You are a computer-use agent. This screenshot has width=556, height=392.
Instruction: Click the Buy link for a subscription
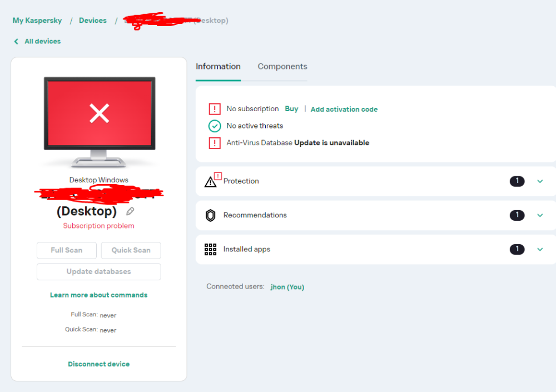pyautogui.click(x=291, y=109)
